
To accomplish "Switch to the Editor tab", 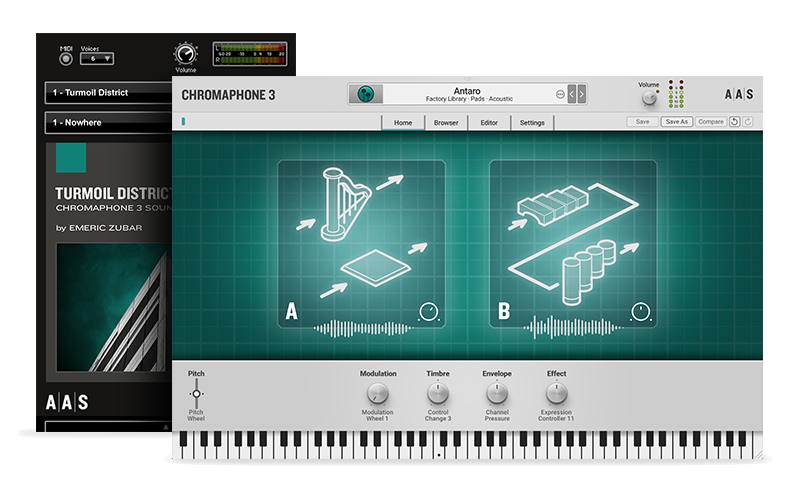I will coord(489,122).
